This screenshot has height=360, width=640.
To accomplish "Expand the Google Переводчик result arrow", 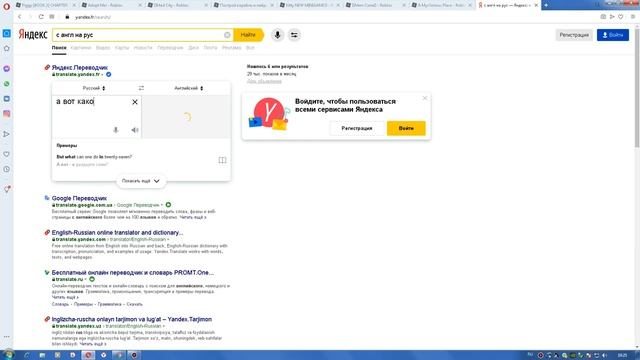I will [x=162, y=205].
